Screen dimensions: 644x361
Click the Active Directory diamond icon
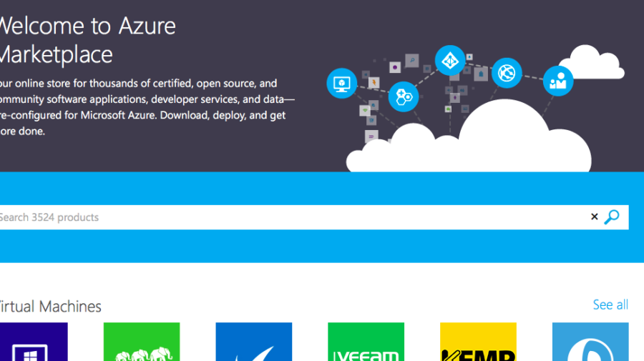click(x=451, y=60)
